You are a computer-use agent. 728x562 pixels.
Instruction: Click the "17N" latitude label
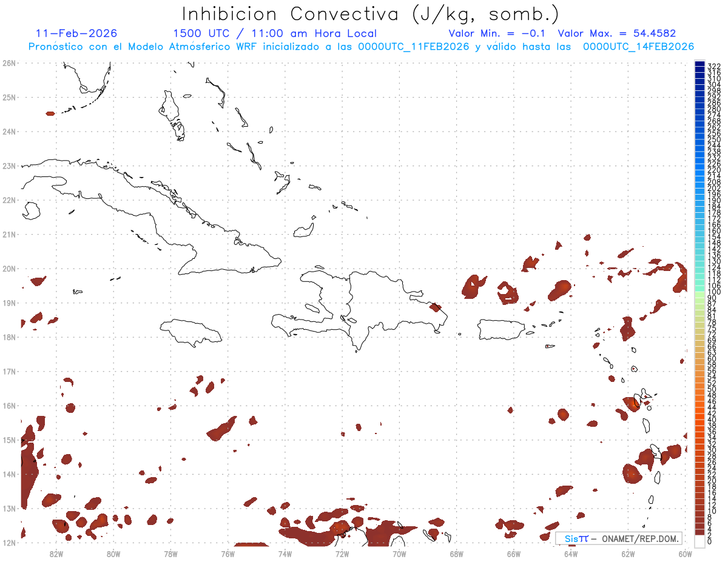pos(8,371)
